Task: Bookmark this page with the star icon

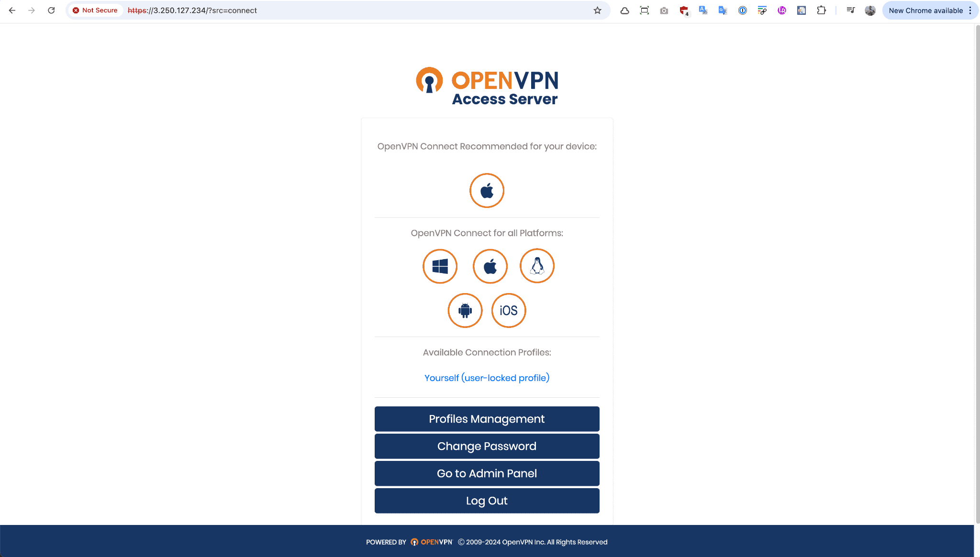Action: click(597, 10)
